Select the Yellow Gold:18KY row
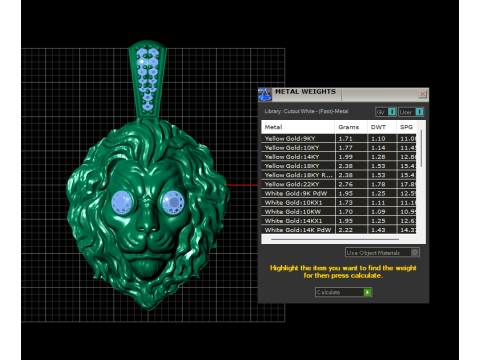Image resolution: width=480 pixels, height=360 pixels. pyautogui.click(x=339, y=166)
